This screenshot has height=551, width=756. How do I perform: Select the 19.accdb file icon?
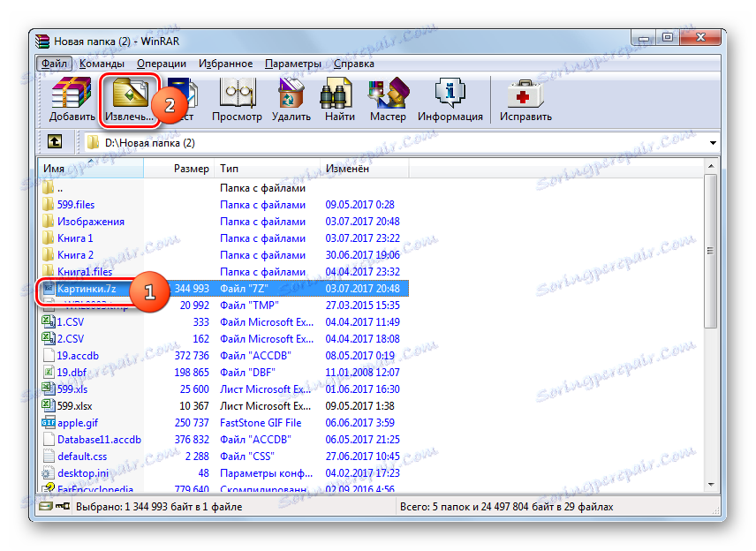click(x=48, y=355)
